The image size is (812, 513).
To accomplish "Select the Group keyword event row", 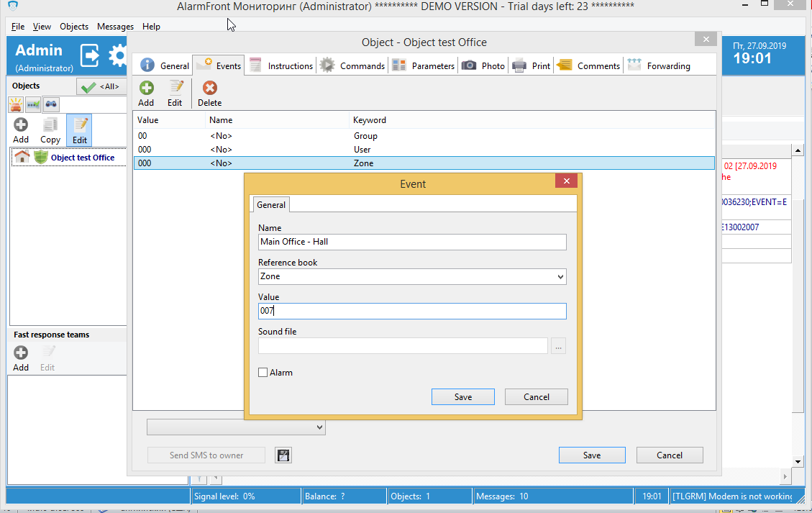I will (x=424, y=136).
